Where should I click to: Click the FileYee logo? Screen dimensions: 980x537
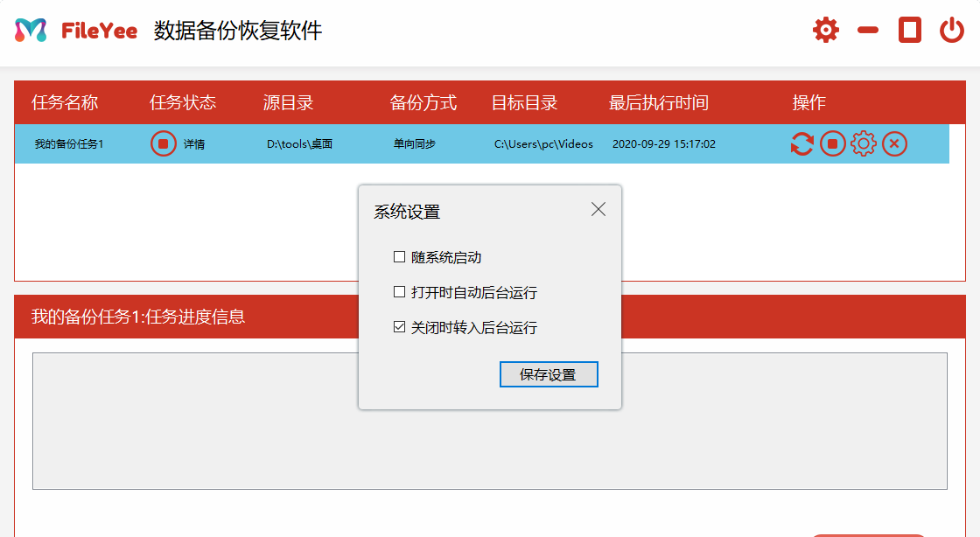pos(27,29)
